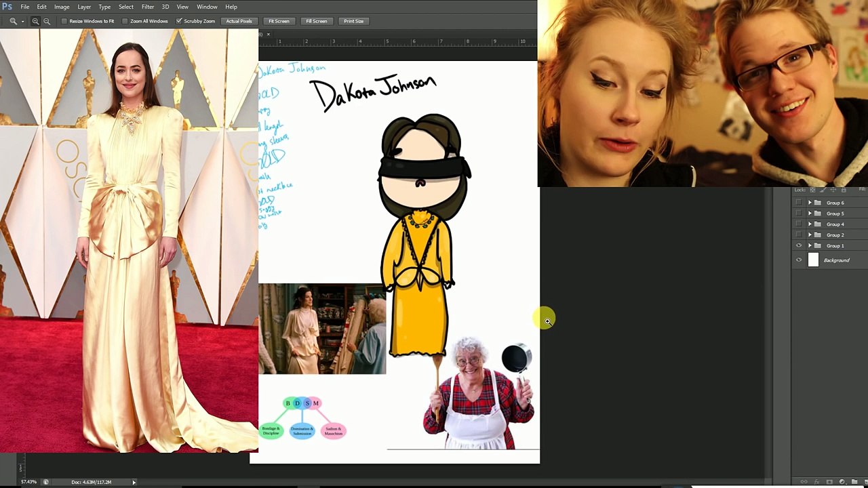Open the Filter menu
The image size is (868, 488).
pyautogui.click(x=148, y=7)
